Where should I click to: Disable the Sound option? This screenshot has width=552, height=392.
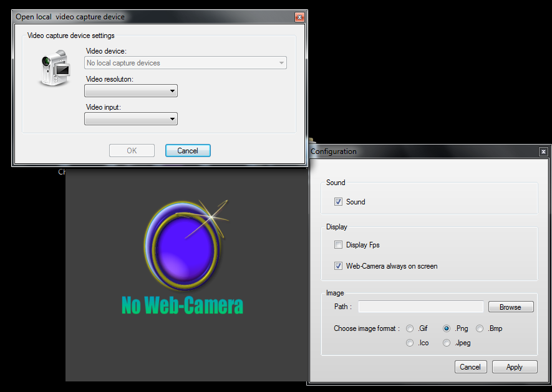(338, 202)
